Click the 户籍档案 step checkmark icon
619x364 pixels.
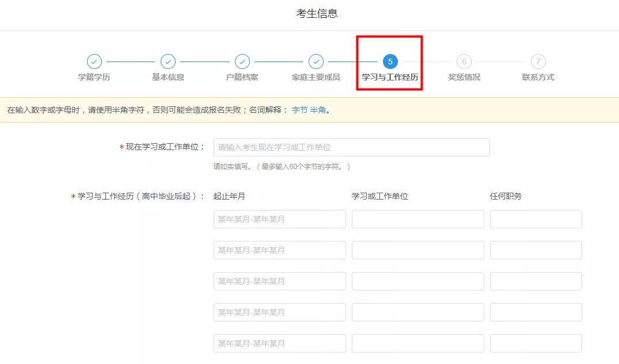(x=242, y=62)
